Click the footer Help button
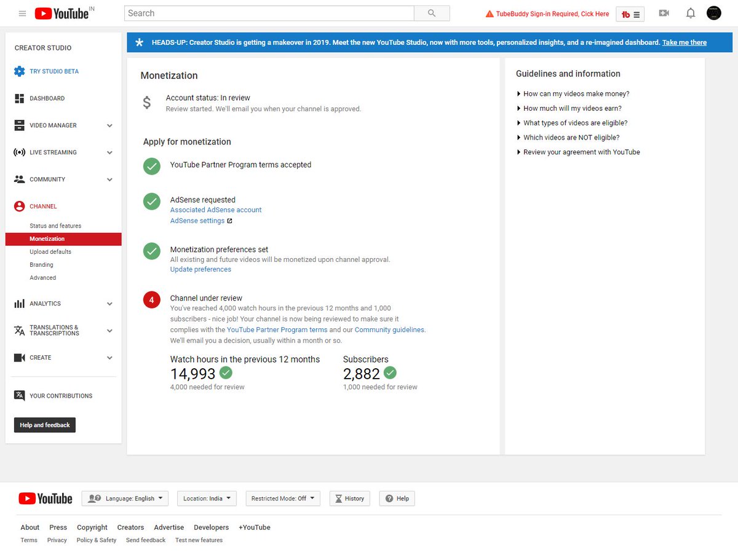738x560 pixels. (x=397, y=499)
